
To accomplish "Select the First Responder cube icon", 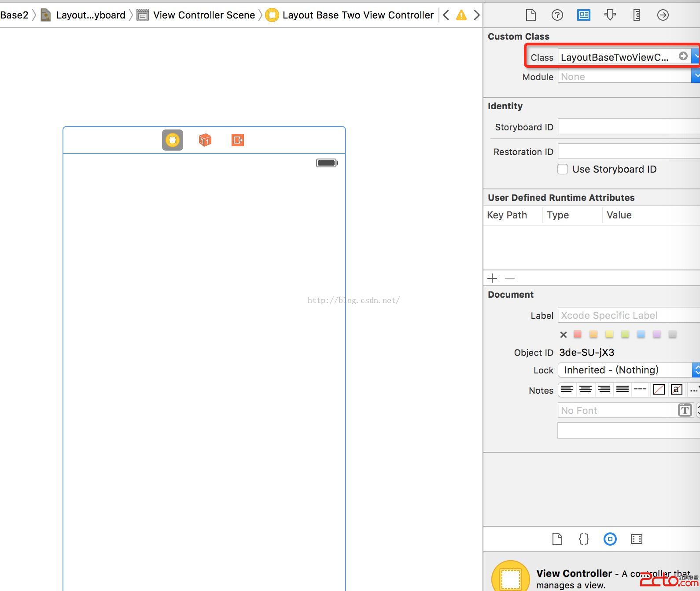I will coord(205,140).
